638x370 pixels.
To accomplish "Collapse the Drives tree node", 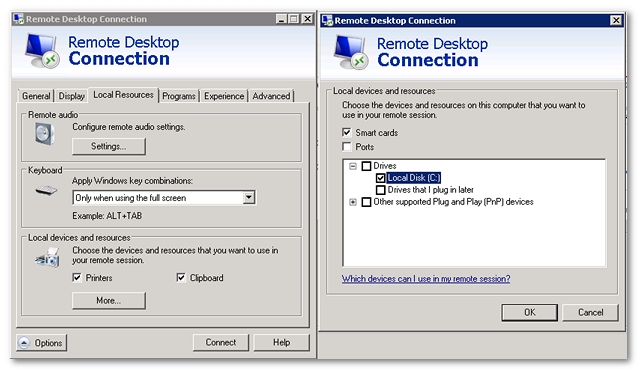I will (x=353, y=166).
